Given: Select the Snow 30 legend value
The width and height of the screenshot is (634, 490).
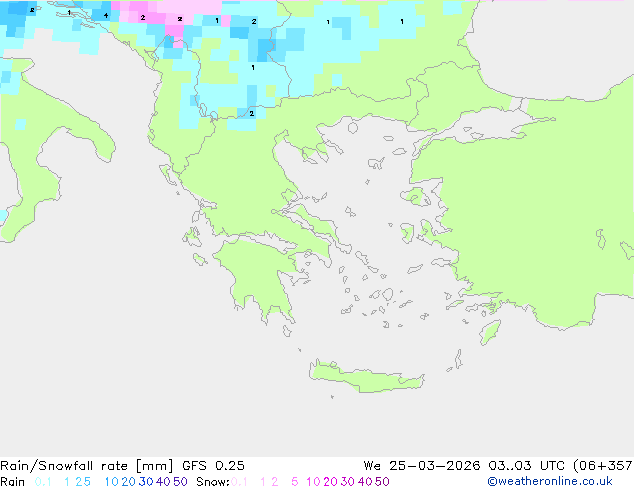Looking at the screenshot, I should (348, 482).
